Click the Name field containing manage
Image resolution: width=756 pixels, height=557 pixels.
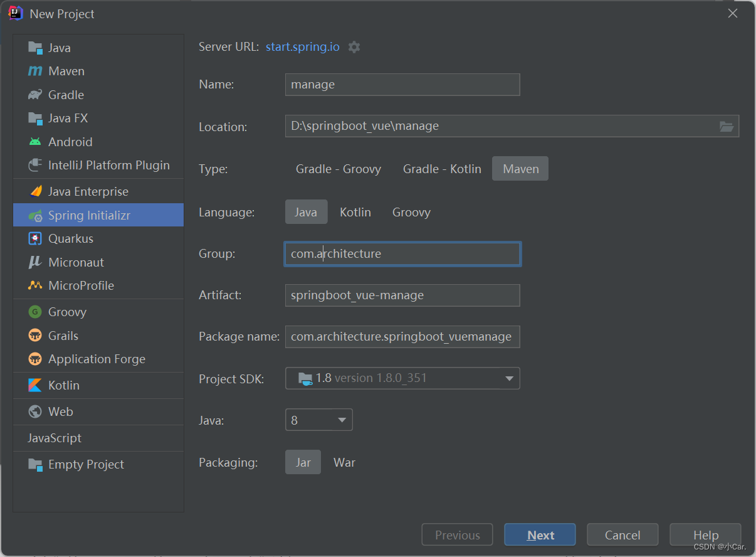(x=402, y=85)
